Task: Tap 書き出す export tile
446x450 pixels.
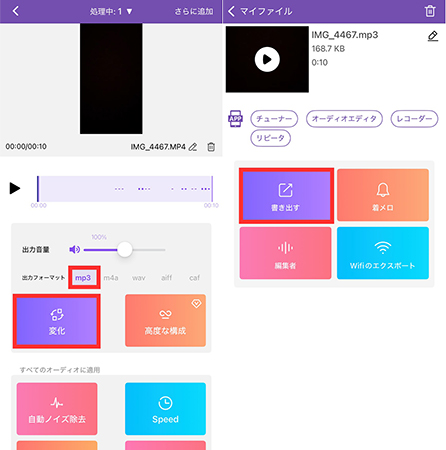Action: pyautogui.click(x=286, y=196)
